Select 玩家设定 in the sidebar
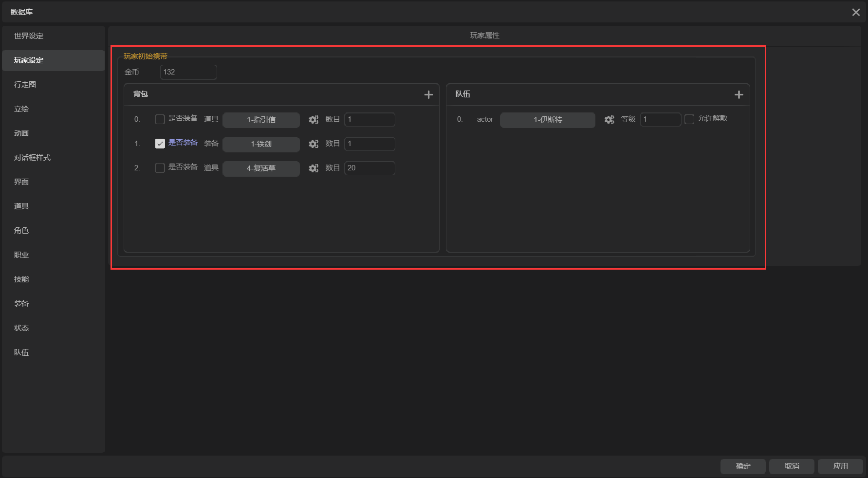868x478 pixels. (x=53, y=60)
